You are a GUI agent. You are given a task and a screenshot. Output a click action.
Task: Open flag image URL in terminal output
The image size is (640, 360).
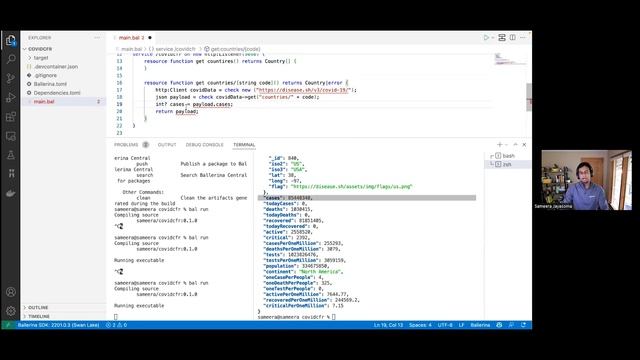(352, 187)
